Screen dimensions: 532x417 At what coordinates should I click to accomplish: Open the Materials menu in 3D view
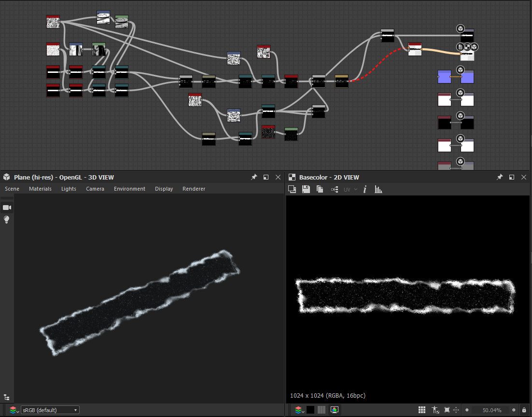pos(40,189)
